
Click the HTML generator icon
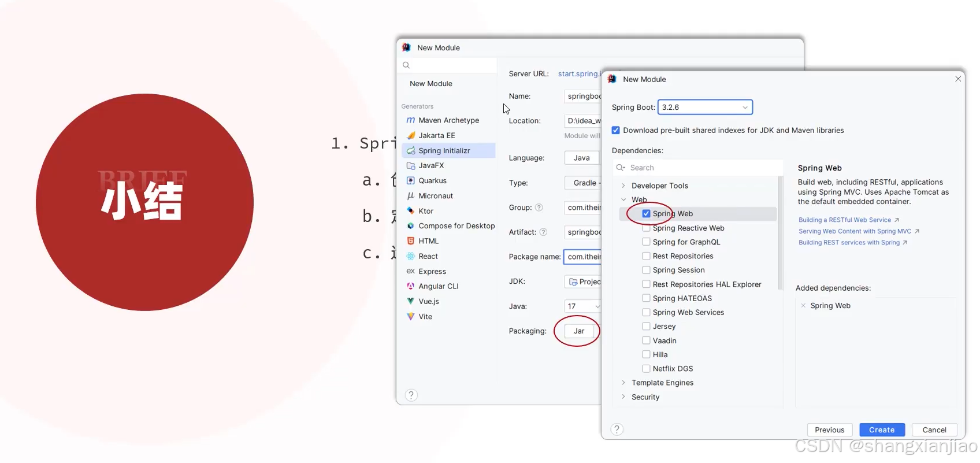[411, 241]
